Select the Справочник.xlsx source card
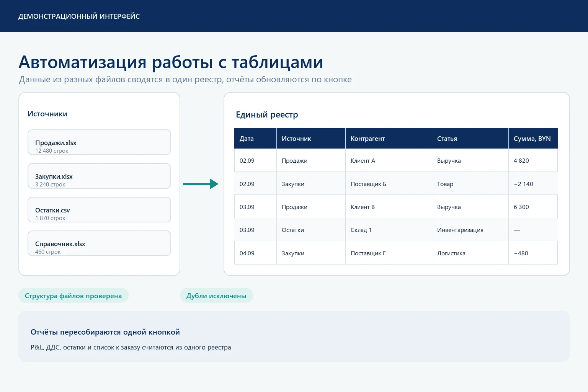Image resolution: width=588 pixels, height=392 pixels. (99, 243)
